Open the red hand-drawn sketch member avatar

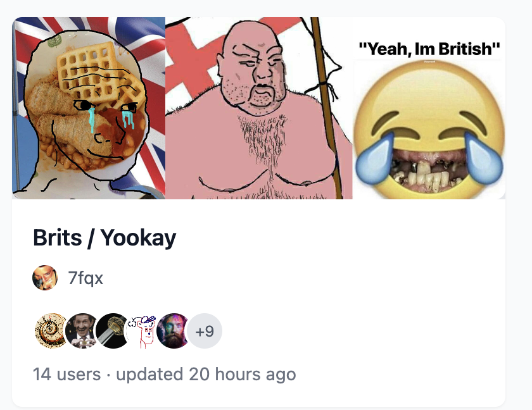pyautogui.click(x=143, y=331)
